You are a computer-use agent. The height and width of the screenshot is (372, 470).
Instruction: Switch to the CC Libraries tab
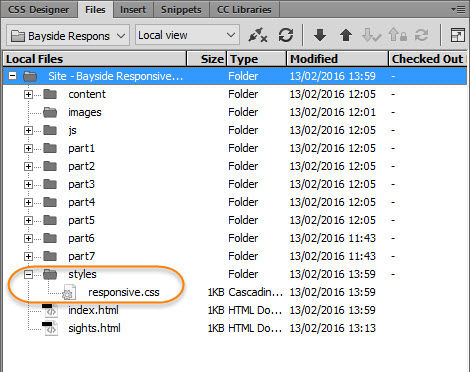click(x=244, y=9)
